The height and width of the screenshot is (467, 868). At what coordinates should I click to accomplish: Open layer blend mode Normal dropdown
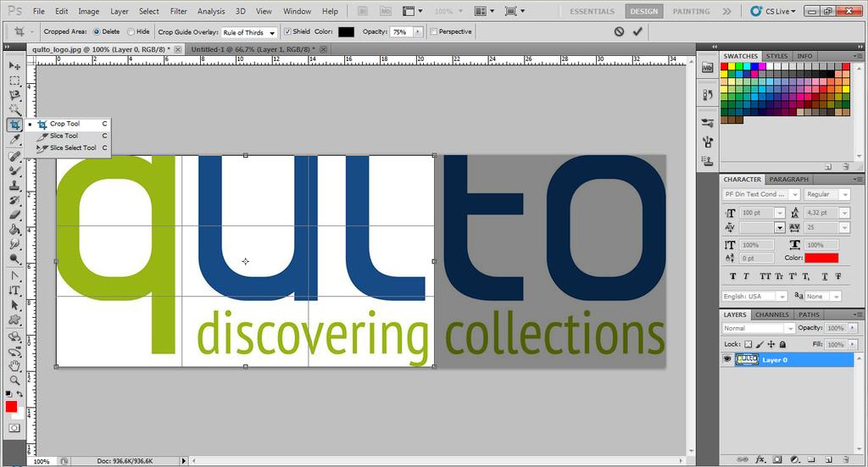coord(791,329)
